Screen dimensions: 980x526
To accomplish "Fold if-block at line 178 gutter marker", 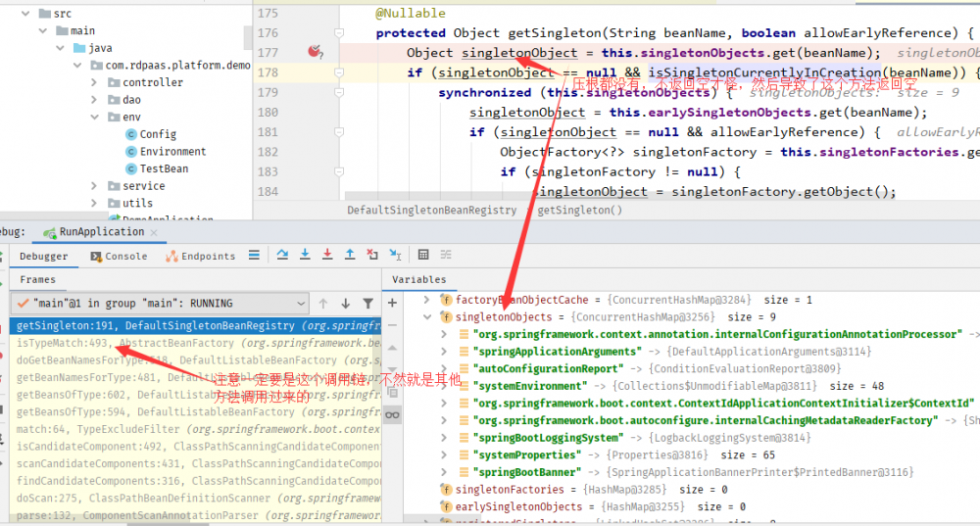I will (x=339, y=72).
